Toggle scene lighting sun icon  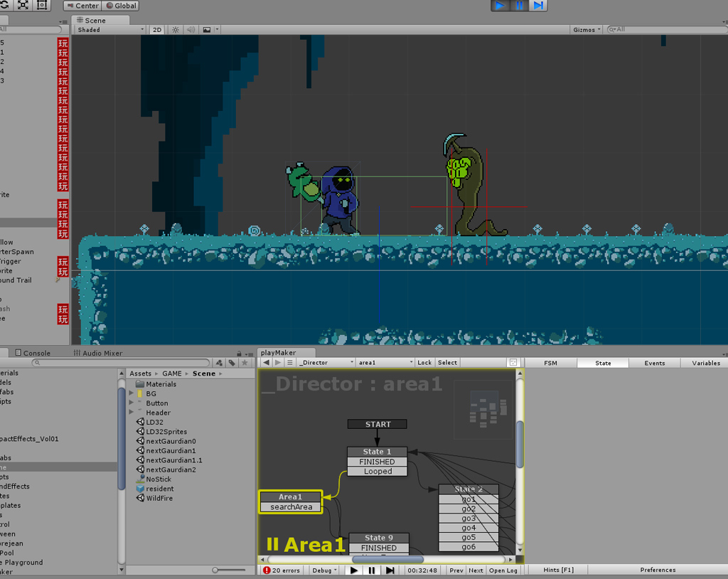point(176,30)
